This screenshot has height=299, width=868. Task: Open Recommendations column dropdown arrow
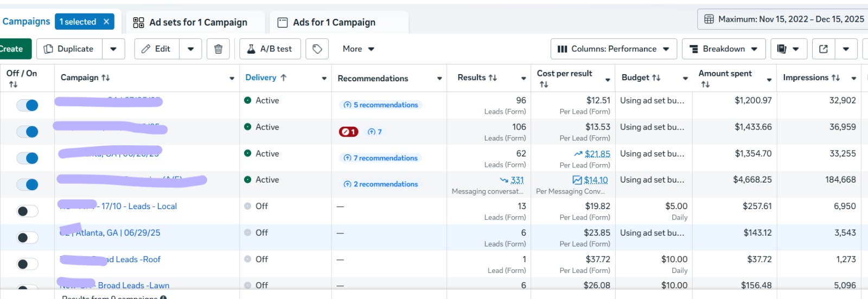[x=439, y=79]
